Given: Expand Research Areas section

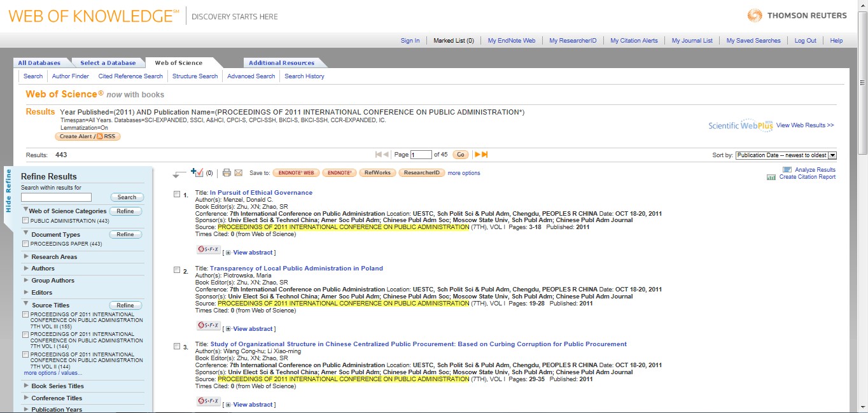Looking at the screenshot, I should pos(26,256).
